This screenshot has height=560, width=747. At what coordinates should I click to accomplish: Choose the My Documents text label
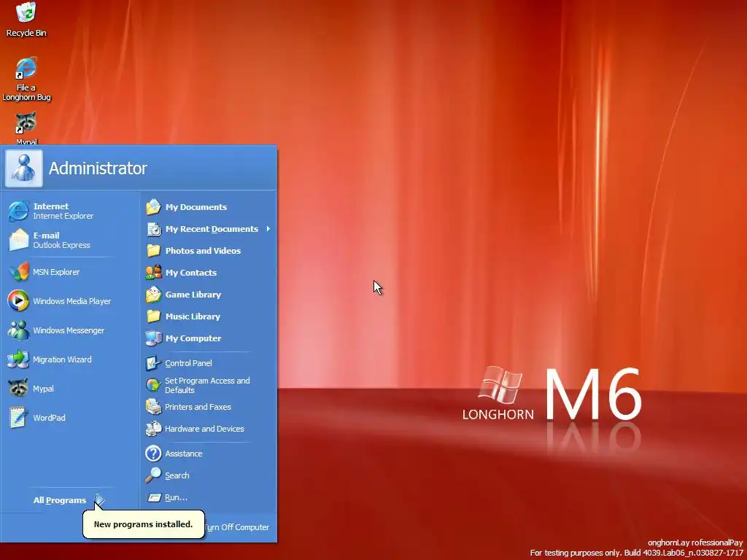point(196,207)
